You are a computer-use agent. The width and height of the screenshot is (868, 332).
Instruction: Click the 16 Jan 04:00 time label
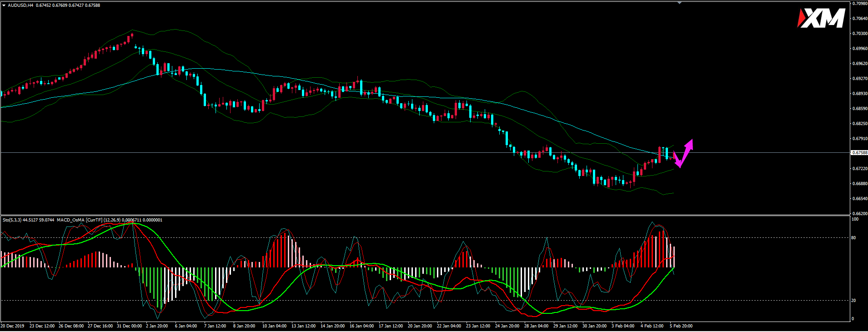coord(362,326)
